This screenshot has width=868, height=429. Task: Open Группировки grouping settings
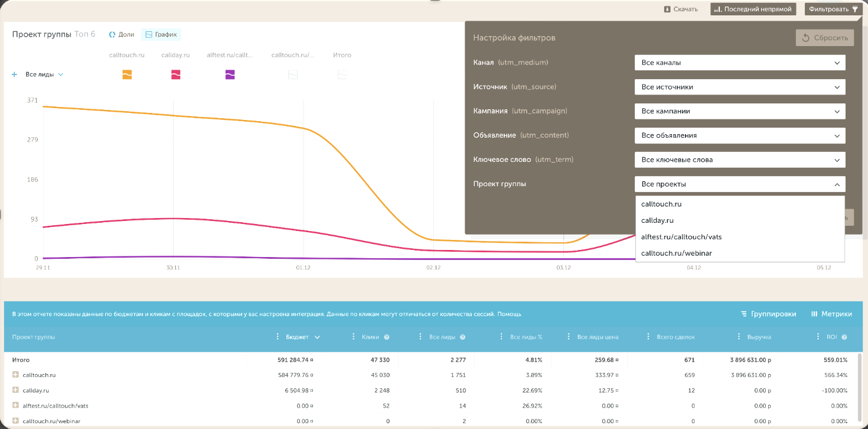tap(768, 314)
